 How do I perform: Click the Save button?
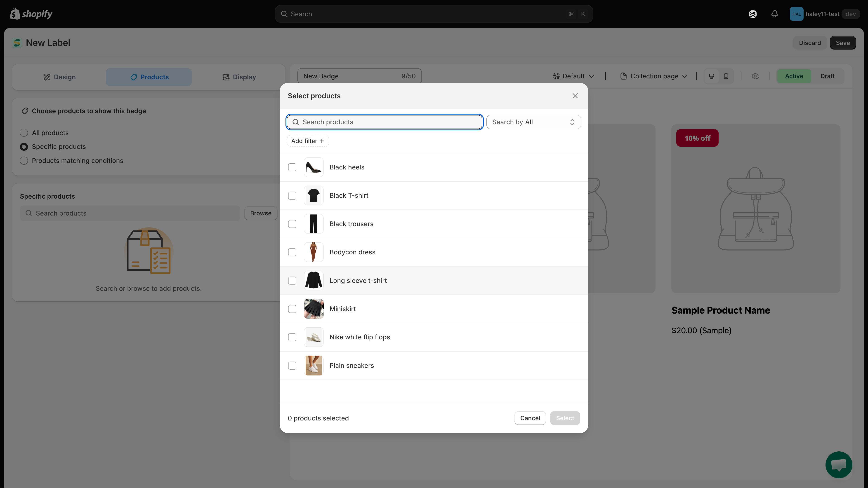(x=843, y=43)
